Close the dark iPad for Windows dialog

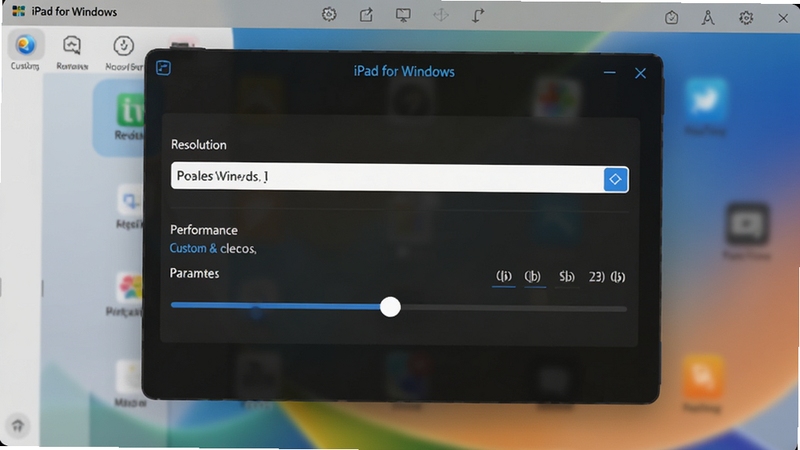coord(640,73)
